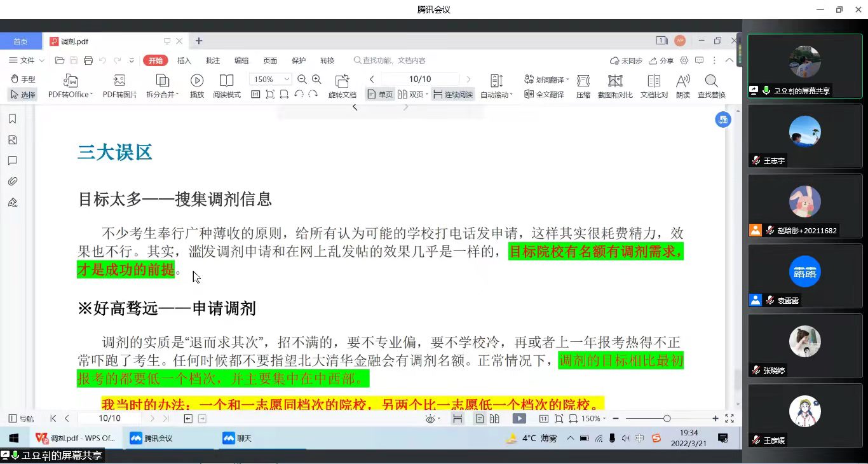868x464 pixels.
Task: Open the PDF转图片 tool
Action: pos(119,81)
